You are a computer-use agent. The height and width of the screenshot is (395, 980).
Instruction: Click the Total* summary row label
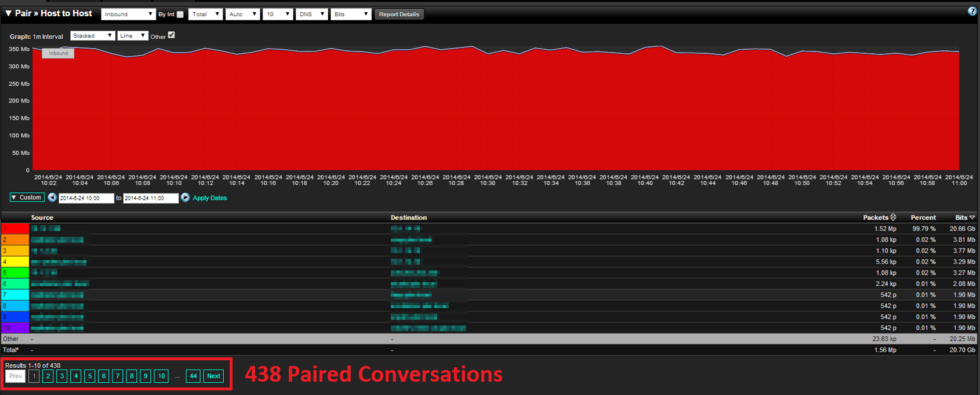coord(11,350)
